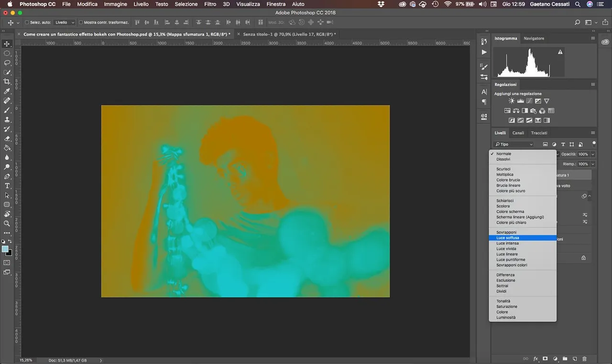Open the Livello auto-select dropdown
Screen dimensions: 612x364
(x=65, y=22)
